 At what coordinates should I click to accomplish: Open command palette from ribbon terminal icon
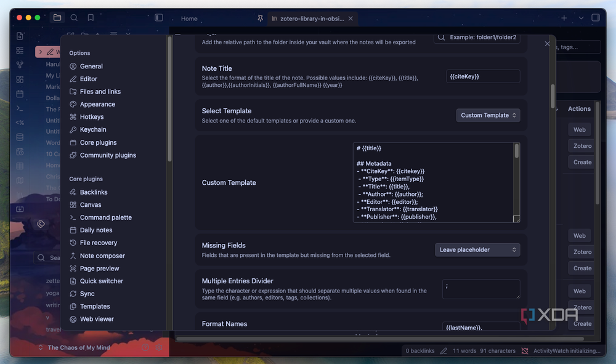coord(20,108)
